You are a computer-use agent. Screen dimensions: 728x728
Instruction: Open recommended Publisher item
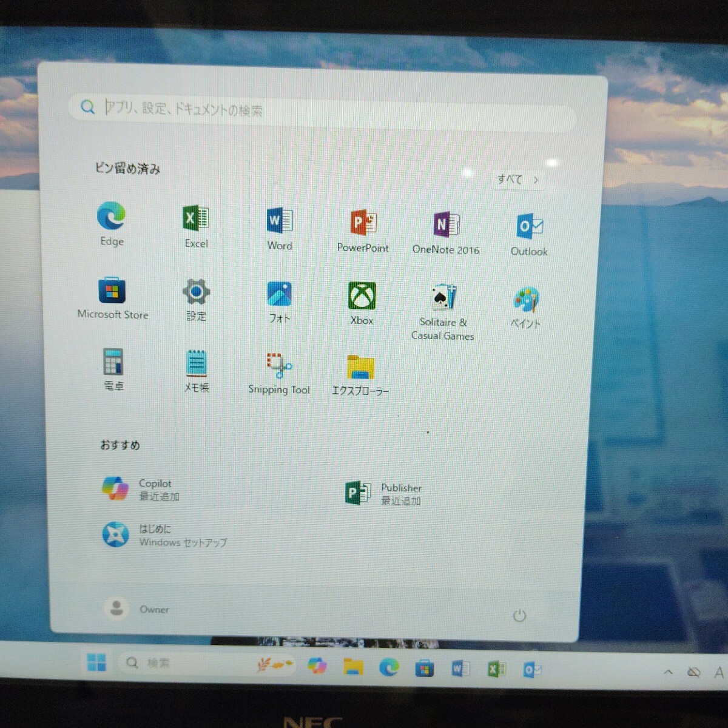(383, 493)
